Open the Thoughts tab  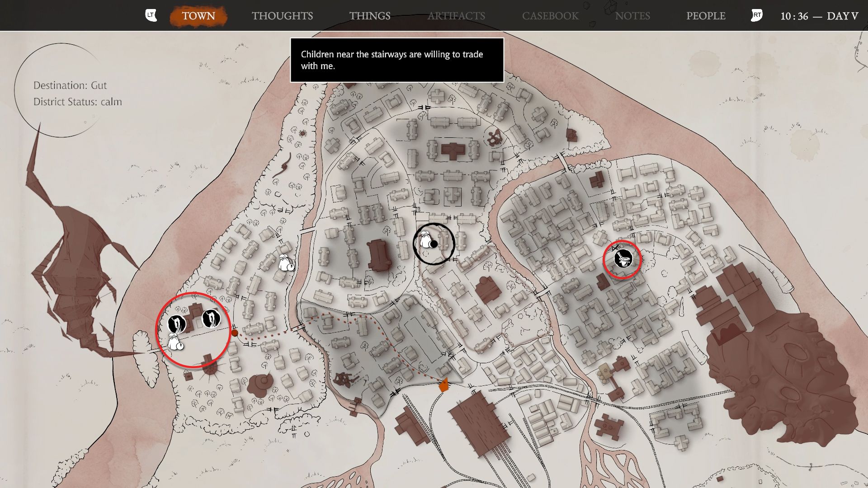click(x=282, y=16)
